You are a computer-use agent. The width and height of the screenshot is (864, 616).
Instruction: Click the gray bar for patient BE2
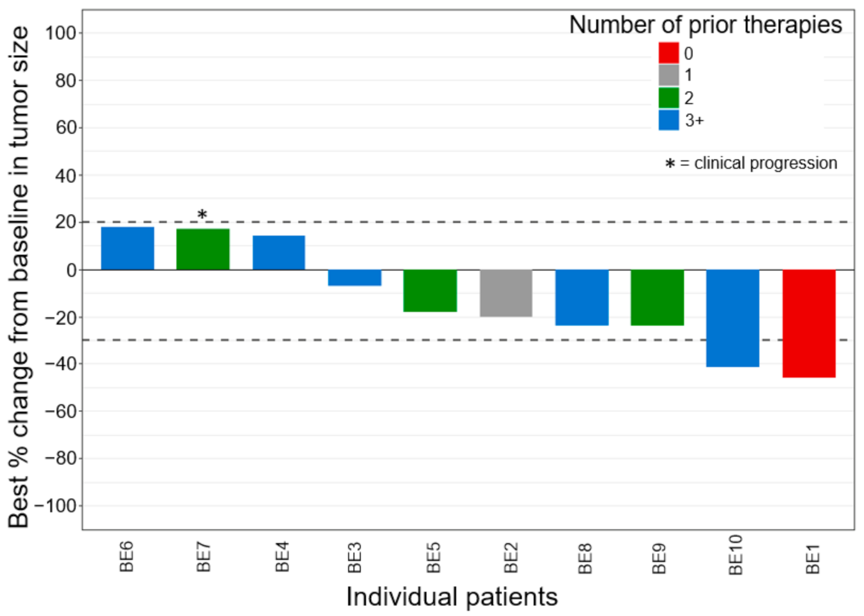click(x=506, y=293)
